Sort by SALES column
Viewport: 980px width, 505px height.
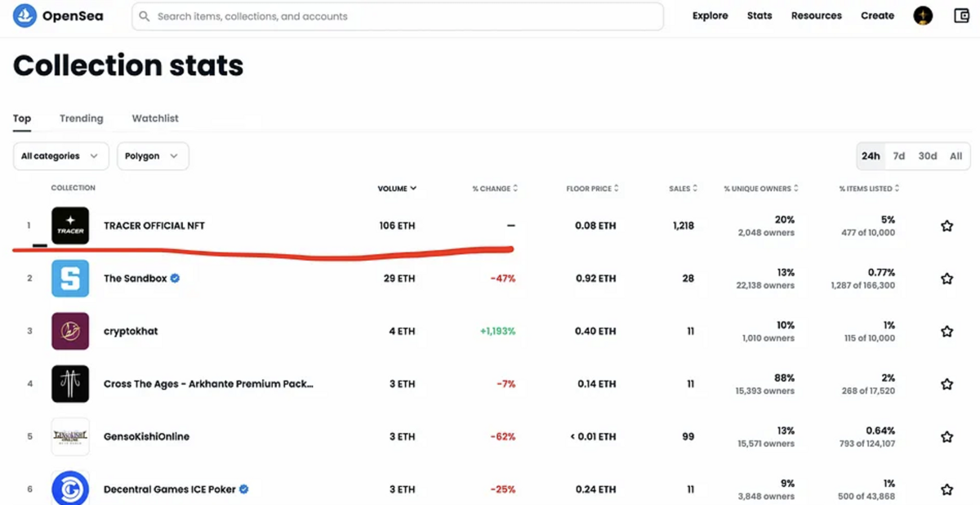pyautogui.click(x=684, y=189)
